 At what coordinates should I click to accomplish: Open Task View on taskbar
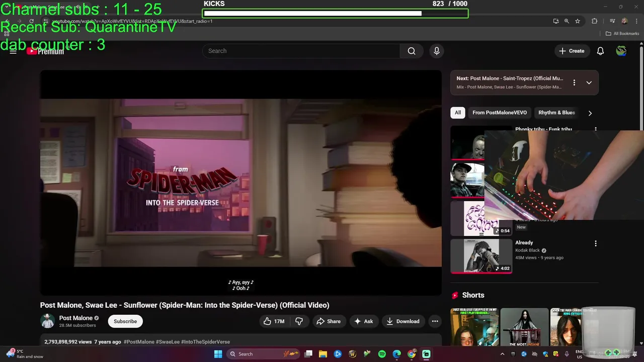[308, 354]
